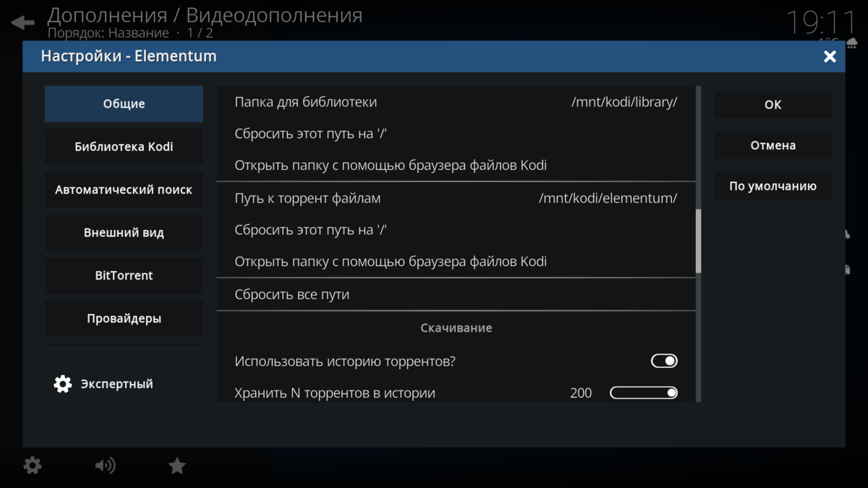Go back using the arrow icon
The image size is (868, 488).
click(22, 22)
